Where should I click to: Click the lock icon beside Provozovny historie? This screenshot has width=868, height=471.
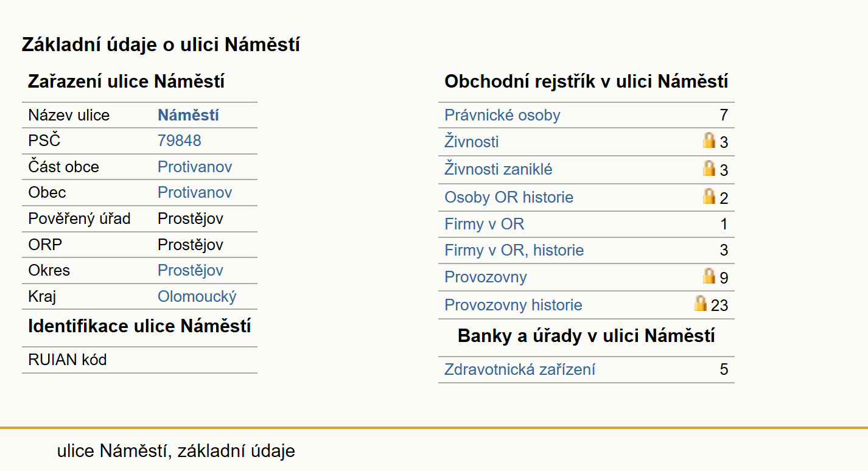[701, 303]
